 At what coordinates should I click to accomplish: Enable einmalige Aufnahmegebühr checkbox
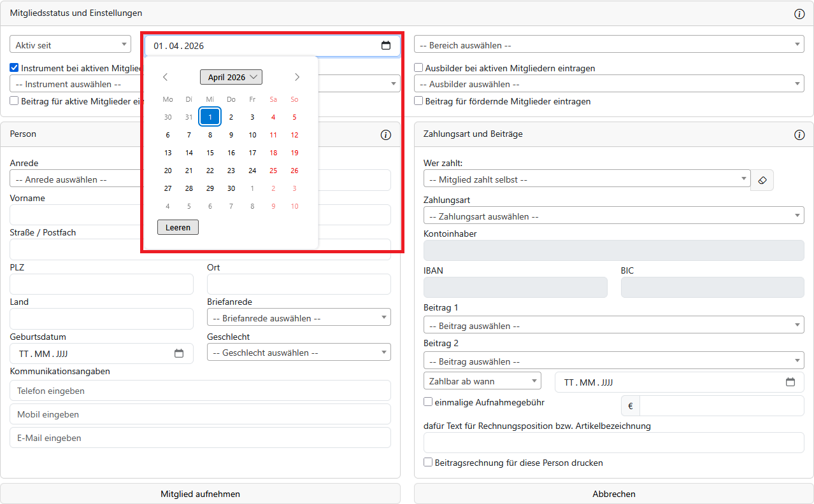pyautogui.click(x=429, y=402)
